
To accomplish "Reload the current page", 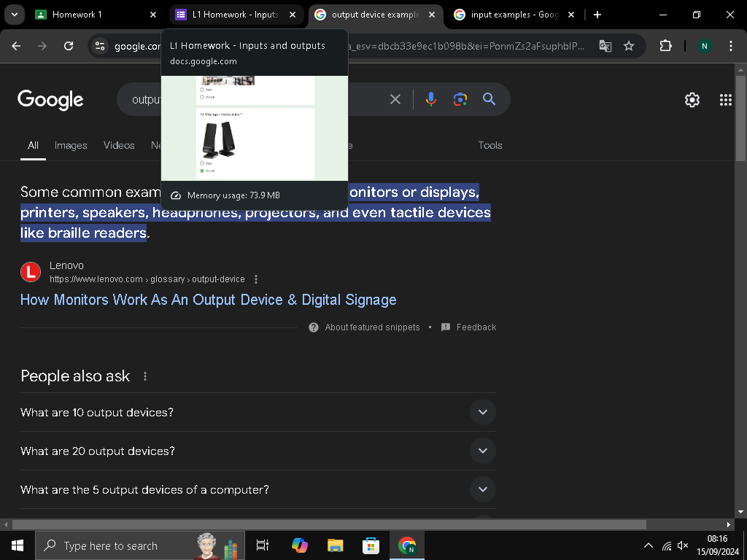I will (69, 46).
